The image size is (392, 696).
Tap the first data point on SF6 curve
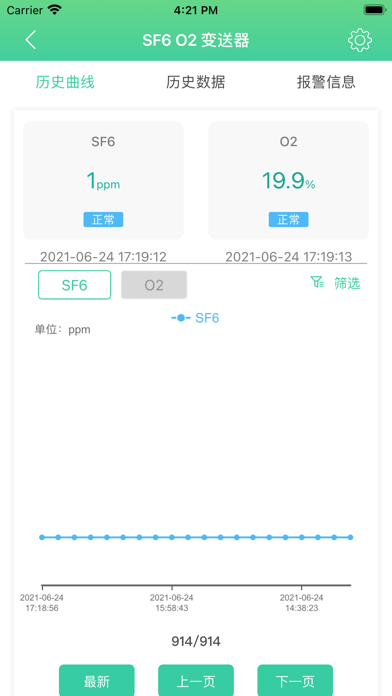[42, 537]
